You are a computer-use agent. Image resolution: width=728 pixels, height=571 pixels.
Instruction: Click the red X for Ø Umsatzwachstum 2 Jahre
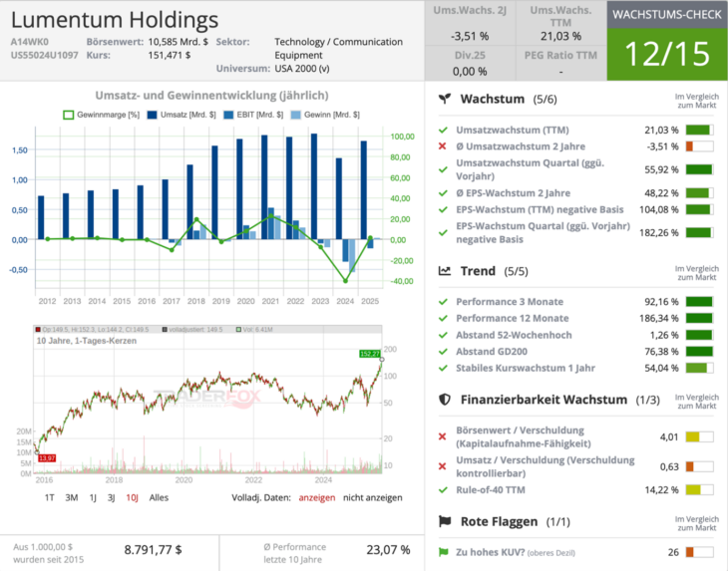click(x=443, y=146)
